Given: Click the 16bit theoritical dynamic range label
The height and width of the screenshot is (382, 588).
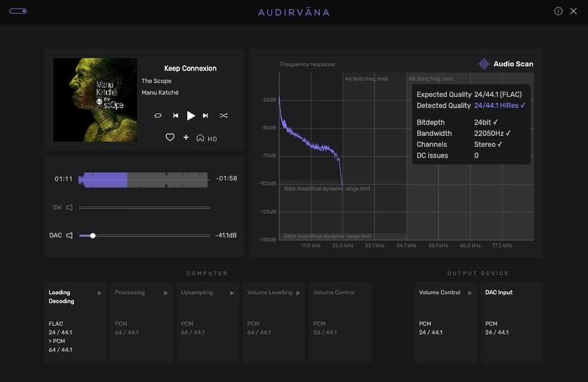Looking at the screenshot, I should (x=327, y=189).
